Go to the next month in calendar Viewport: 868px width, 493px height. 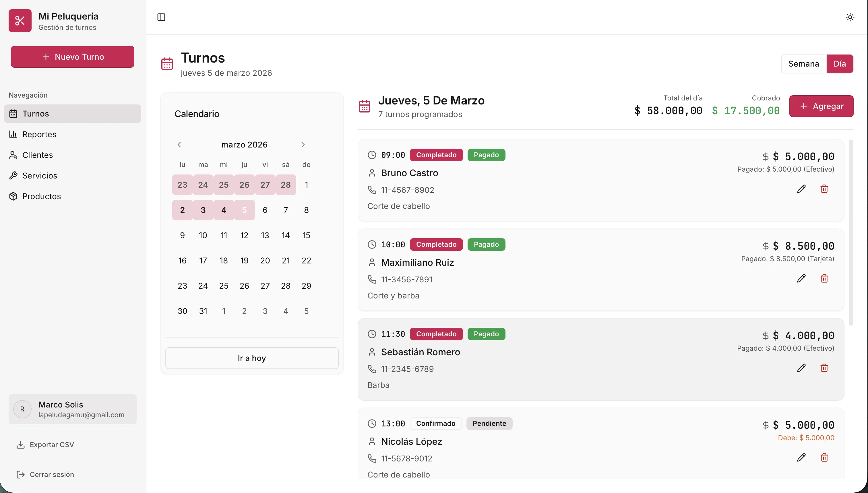coord(303,145)
